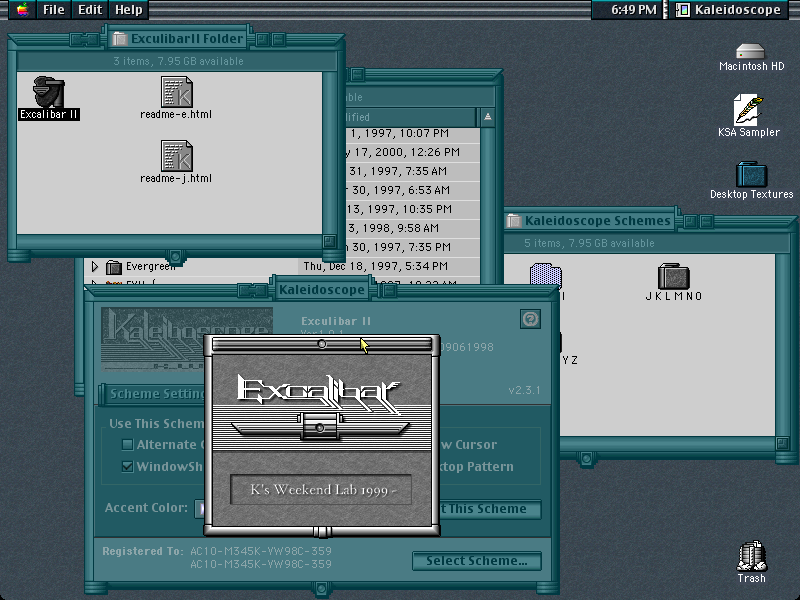The height and width of the screenshot is (600, 800).
Task: Select the Macintosh HD drive icon
Action: click(751, 51)
